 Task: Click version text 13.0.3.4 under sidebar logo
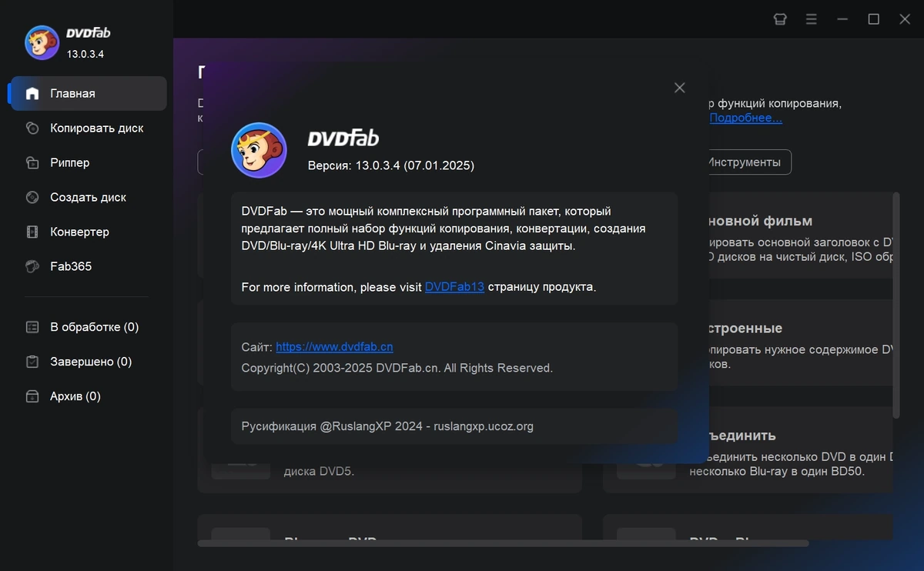pyautogui.click(x=85, y=54)
